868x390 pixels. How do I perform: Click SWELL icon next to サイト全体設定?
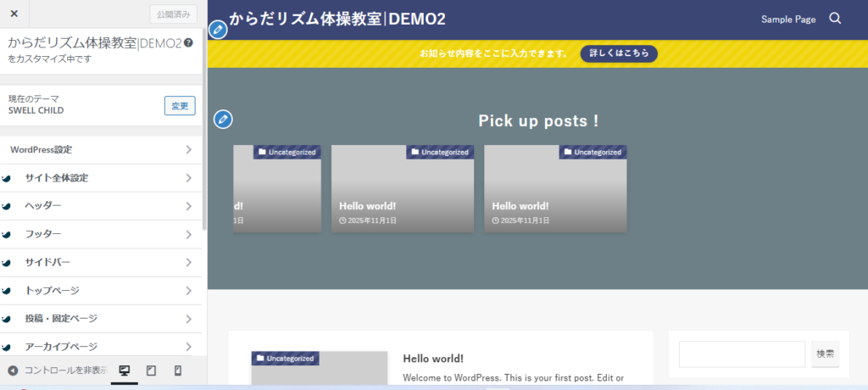[x=7, y=178]
